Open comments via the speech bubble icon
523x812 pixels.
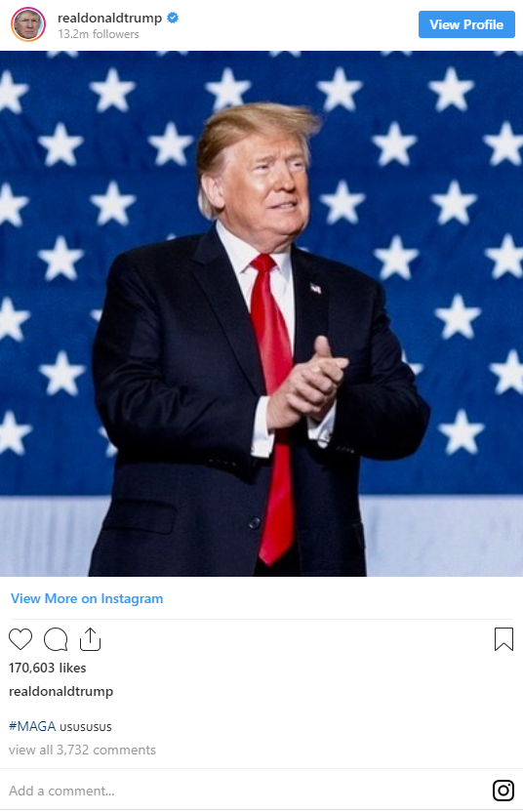pos(56,639)
